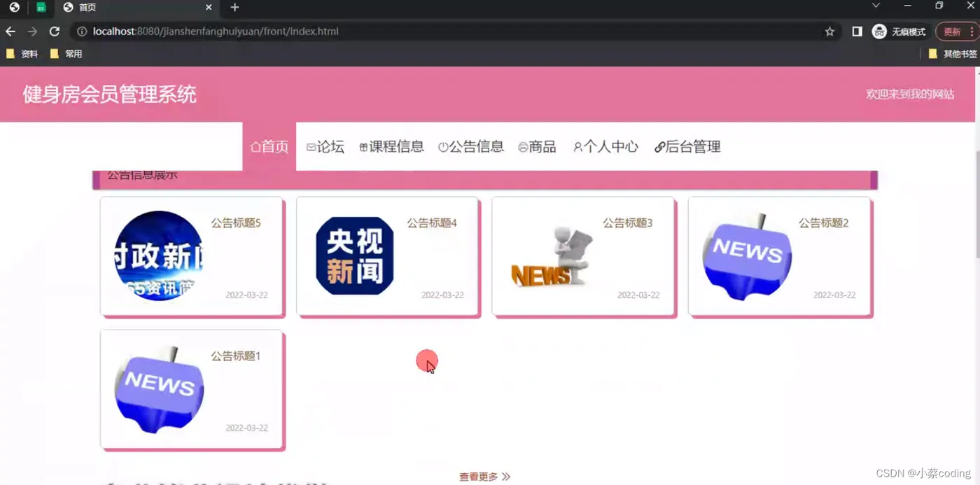
Task: Click the 公告标题3 title
Action: [628, 223]
